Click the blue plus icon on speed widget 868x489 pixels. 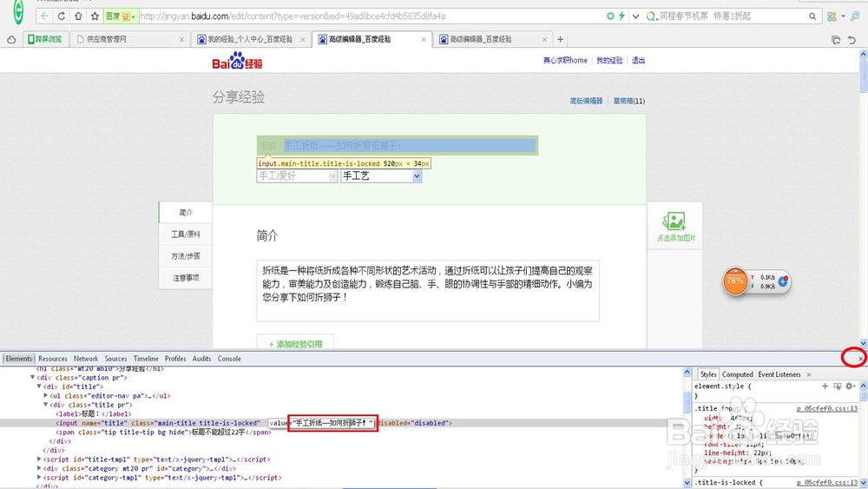tap(783, 281)
